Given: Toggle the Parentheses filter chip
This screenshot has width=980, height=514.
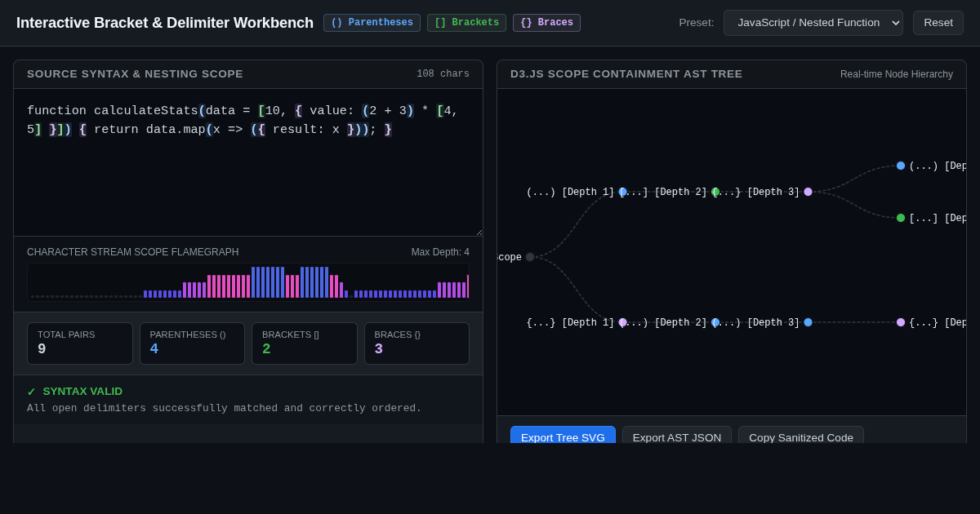Looking at the screenshot, I should (372, 23).
